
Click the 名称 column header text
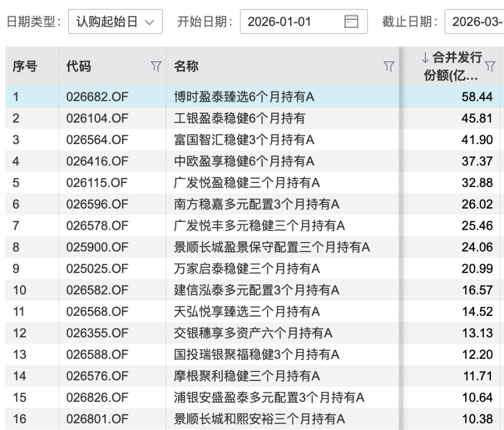(186, 66)
